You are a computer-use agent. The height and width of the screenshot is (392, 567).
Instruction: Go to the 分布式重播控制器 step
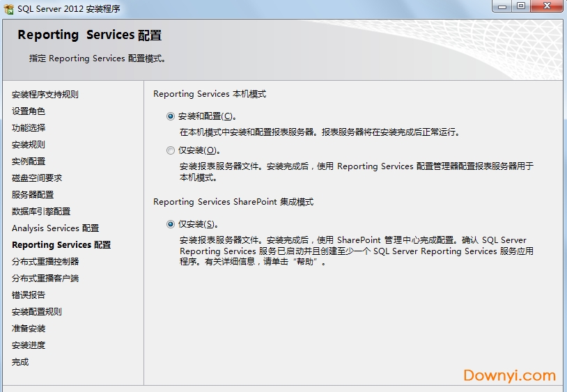45,262
